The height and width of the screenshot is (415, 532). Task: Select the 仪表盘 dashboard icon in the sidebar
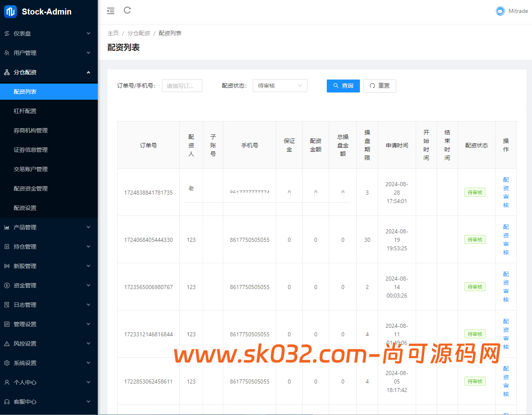(x=6, y=34)
